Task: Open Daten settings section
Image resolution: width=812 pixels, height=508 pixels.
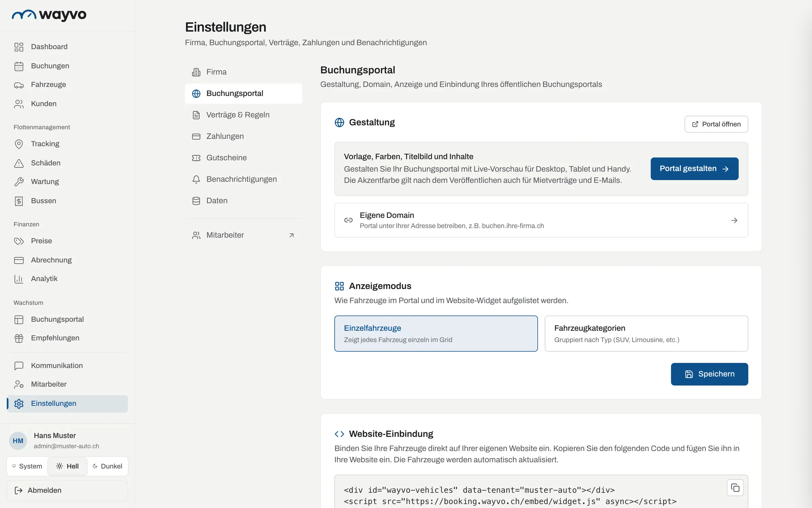Action: click(243, 201)
